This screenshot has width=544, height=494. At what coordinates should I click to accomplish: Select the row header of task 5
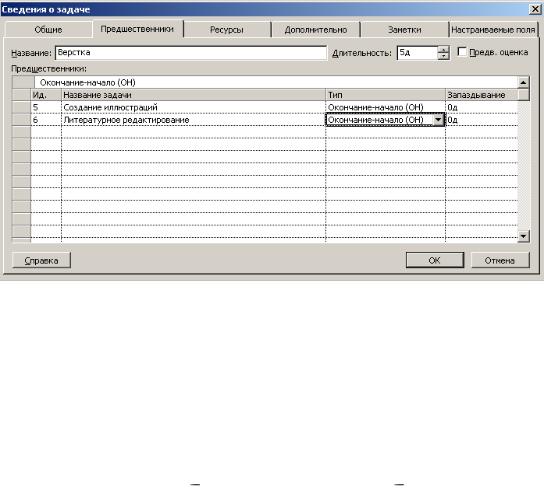[x=22, y=107]
